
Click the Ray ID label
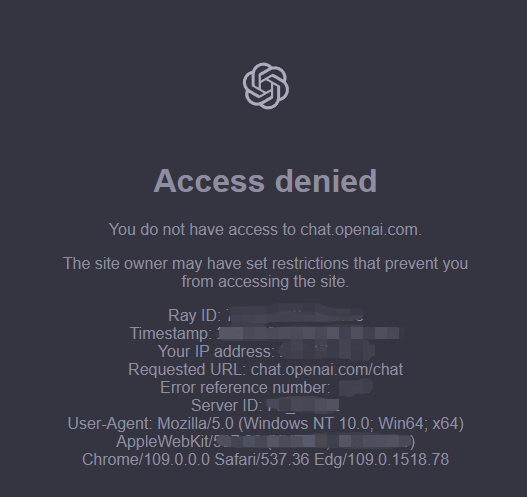point(195,316)
